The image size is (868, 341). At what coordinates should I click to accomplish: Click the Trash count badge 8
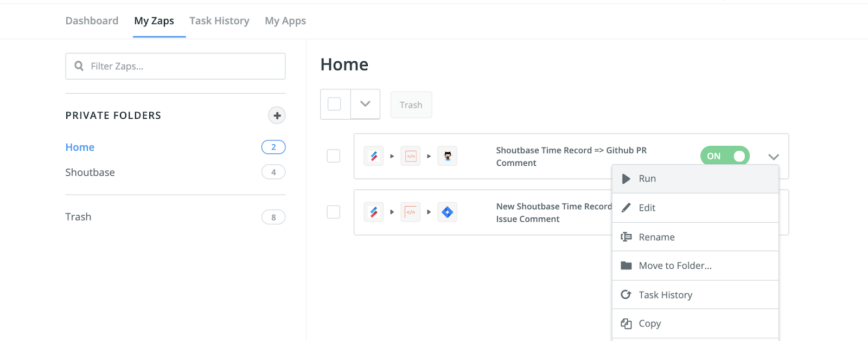[273, 217]
